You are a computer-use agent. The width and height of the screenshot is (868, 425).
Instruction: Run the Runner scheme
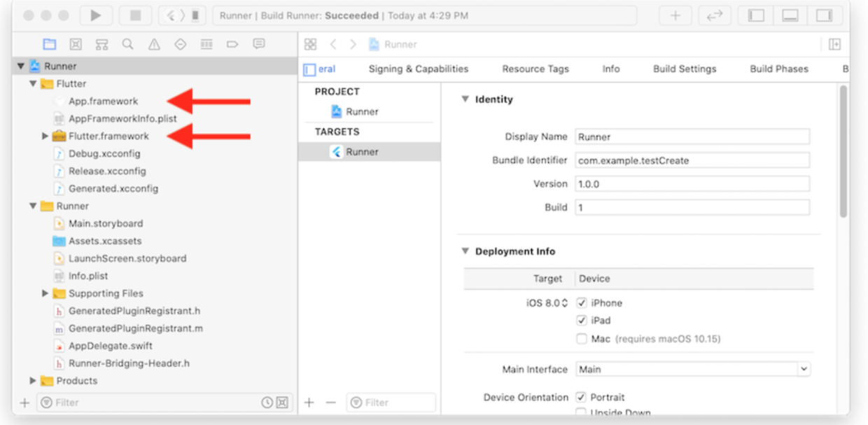(x=96, y=15)
